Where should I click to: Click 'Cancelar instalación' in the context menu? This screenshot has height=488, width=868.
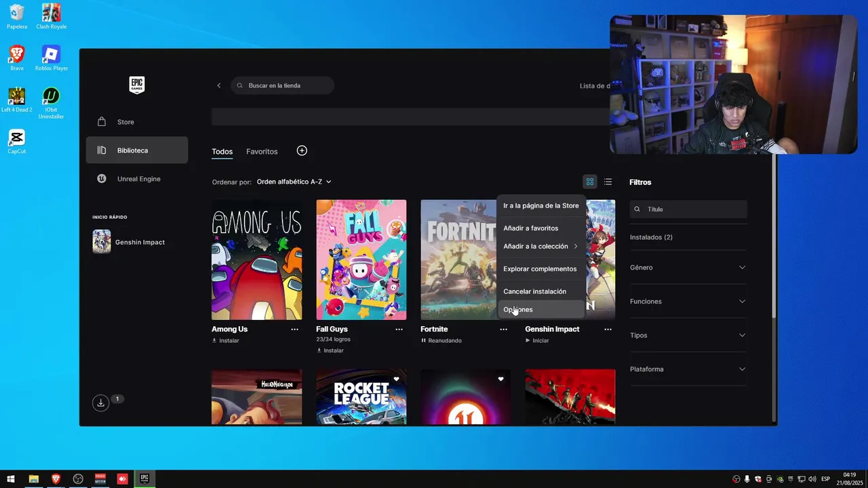[x=540, y=291]
